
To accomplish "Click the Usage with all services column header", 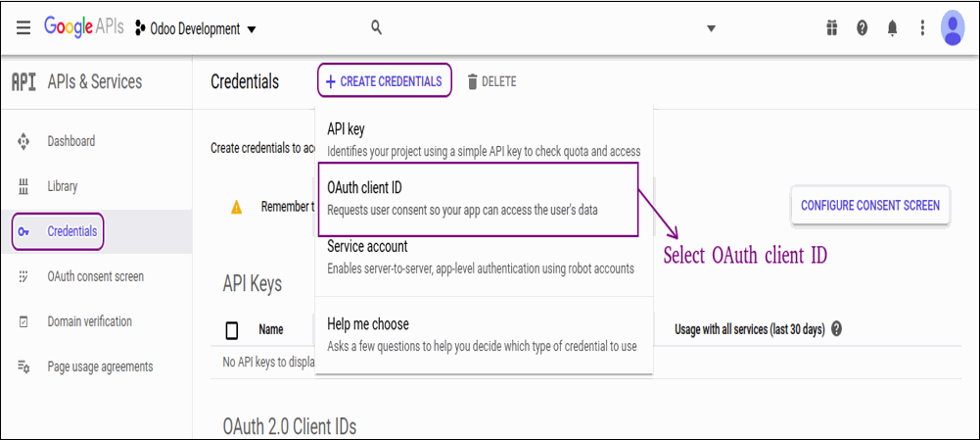I will (750, 329).
